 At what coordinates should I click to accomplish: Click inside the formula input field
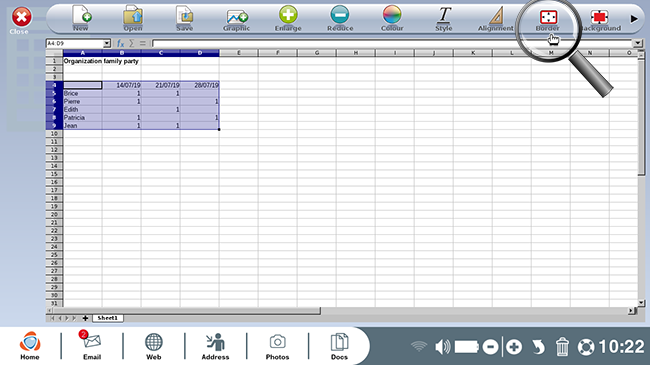pos(392,43)
